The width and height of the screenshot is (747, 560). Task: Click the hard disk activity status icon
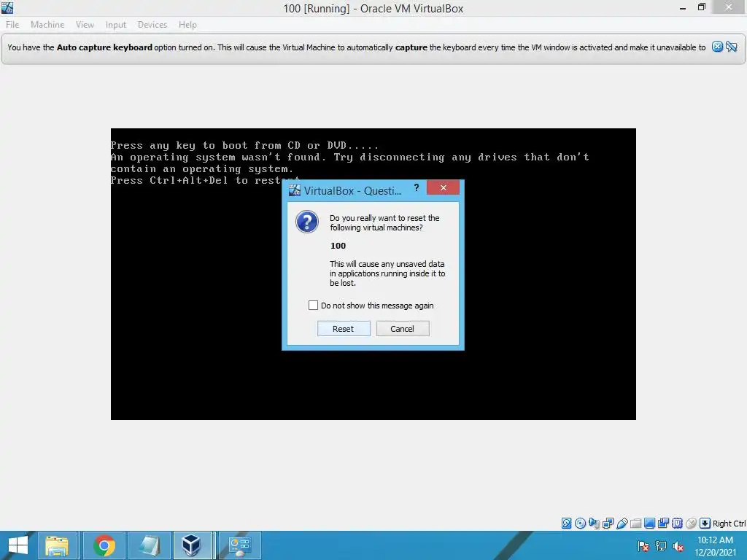566,524
